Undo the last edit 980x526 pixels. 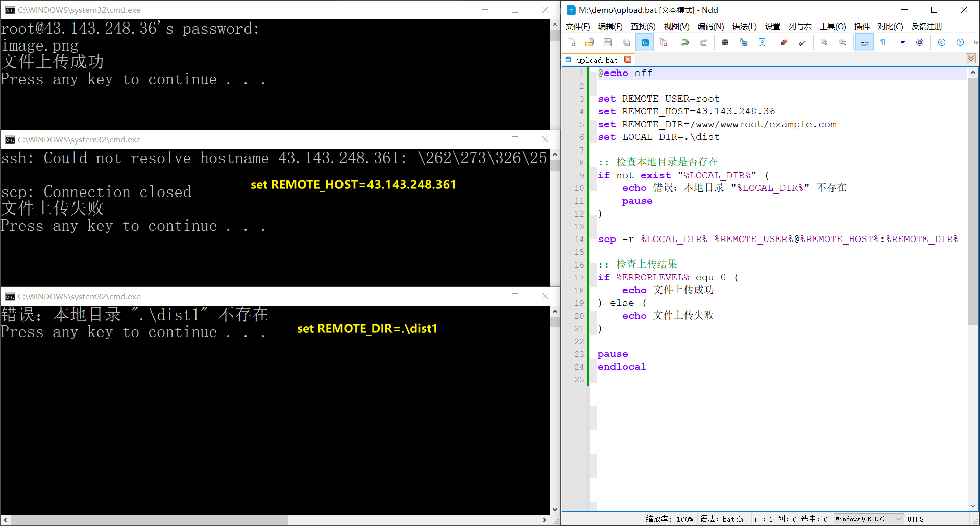pyautogui.click(x=685, y=42)
